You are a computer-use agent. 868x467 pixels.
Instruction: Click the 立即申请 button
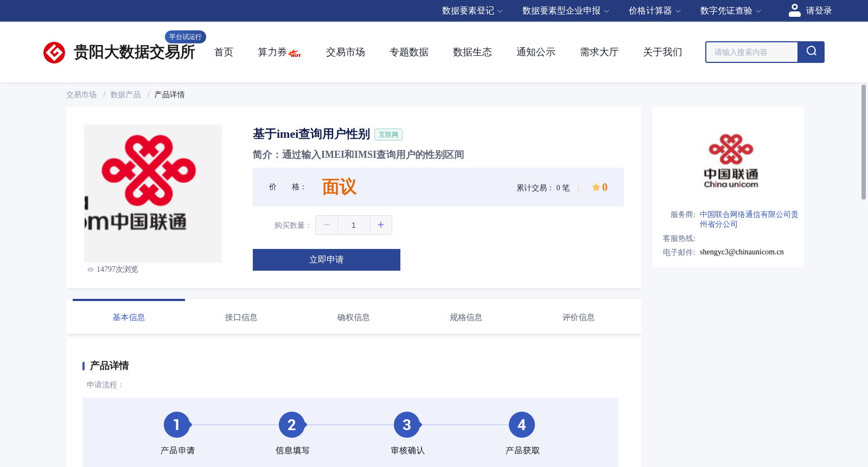click(327, 260)
